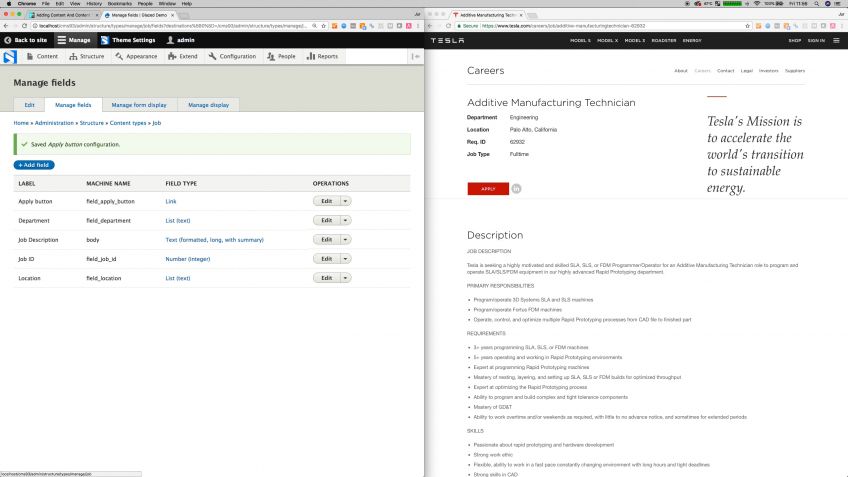848x477 pixels.
Task: Open Chrome History menu in menu bar
Action: [94, 3]
